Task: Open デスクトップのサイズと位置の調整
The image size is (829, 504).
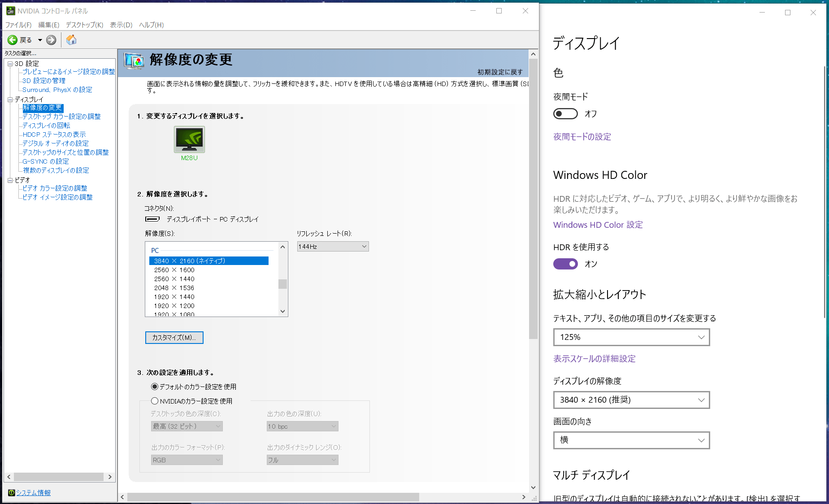Action: click(65, 152)
